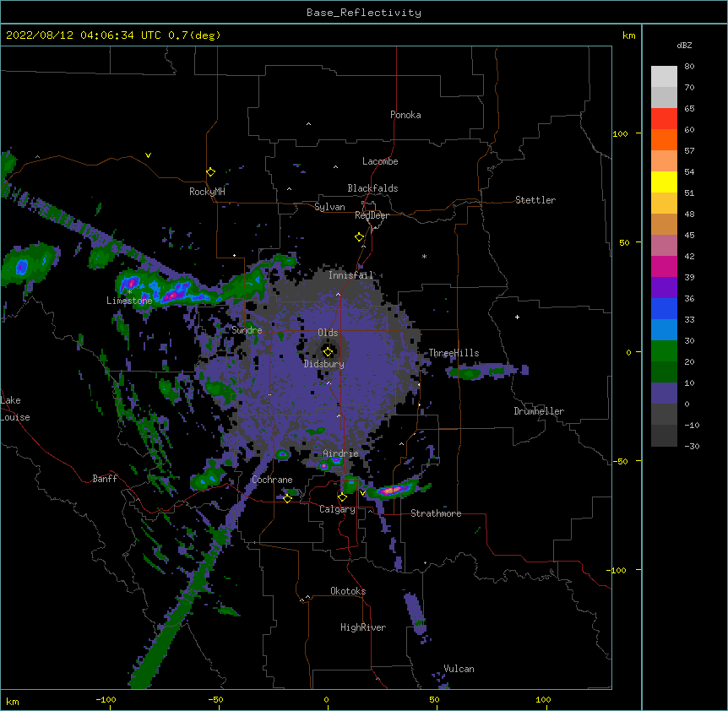The width and height of the screenshot is (728, 711).
Task: Select the 10 dBZ slate-blue legend swatch
Action: click(x=664, y=393)
